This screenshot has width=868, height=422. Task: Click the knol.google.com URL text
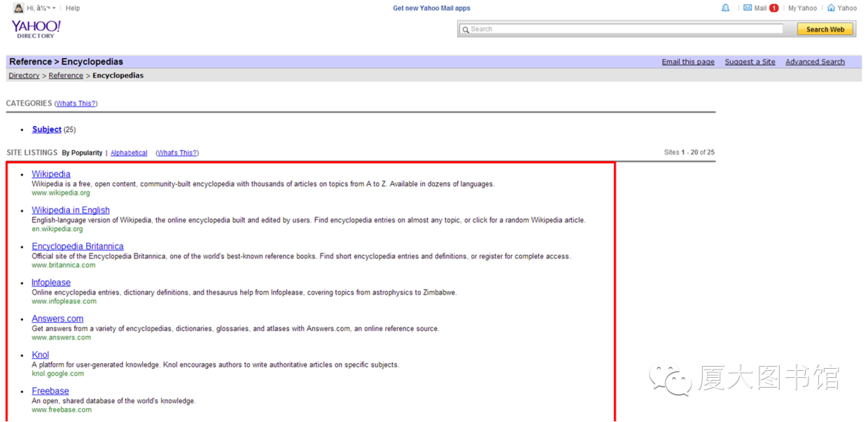58,374
